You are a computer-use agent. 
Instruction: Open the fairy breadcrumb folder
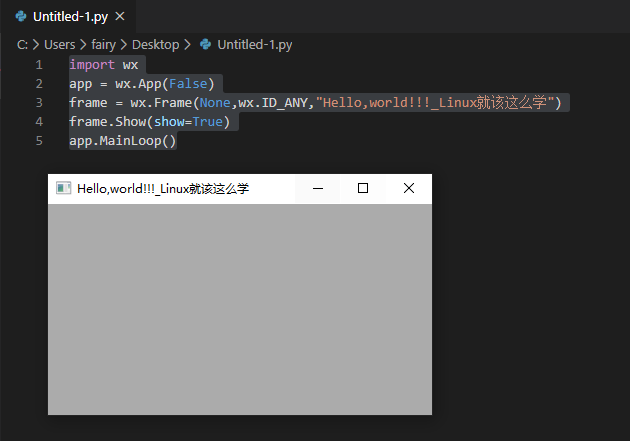click(103, 45)
